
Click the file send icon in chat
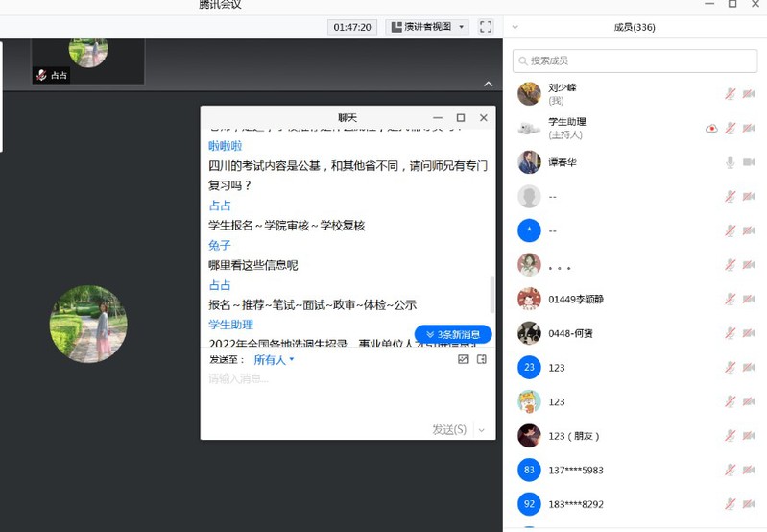[482, 359]
